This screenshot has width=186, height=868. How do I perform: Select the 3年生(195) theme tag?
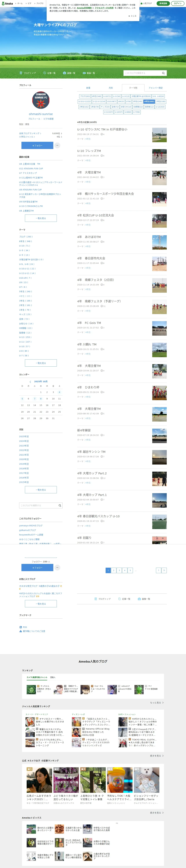(x=161, y=101)
